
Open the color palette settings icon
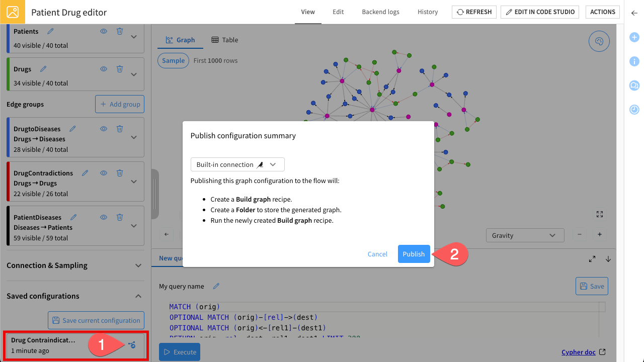tap(599, 42)
